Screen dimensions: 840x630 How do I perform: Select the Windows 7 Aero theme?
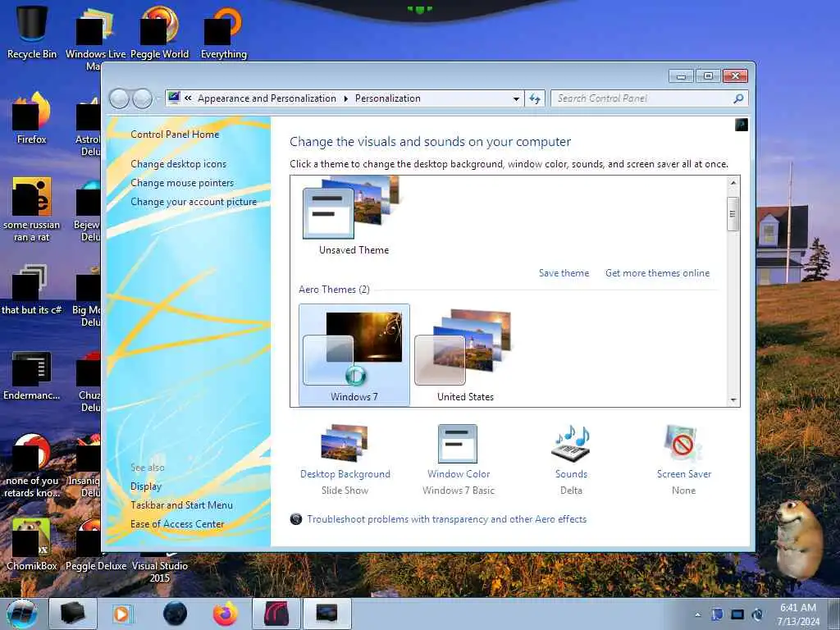354,356
